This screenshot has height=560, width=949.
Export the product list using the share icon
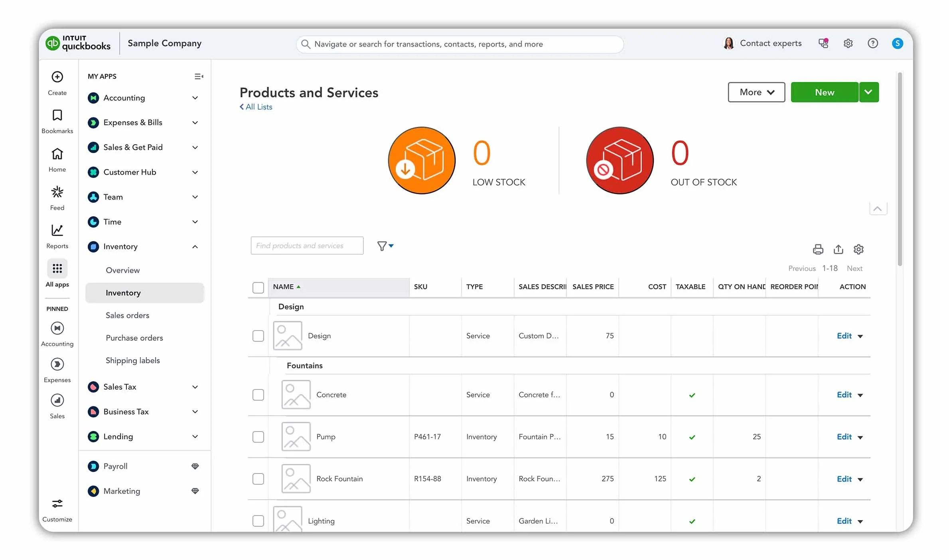click(838, 249)
